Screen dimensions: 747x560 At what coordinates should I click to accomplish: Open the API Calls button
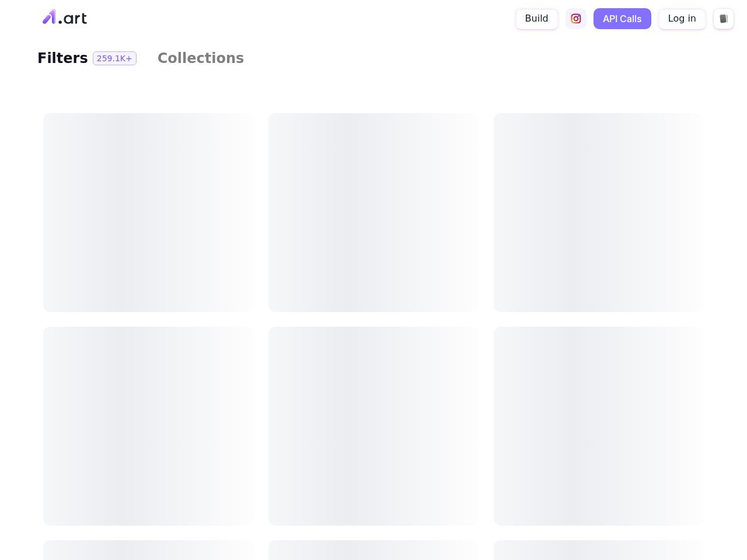pos(622,19)
